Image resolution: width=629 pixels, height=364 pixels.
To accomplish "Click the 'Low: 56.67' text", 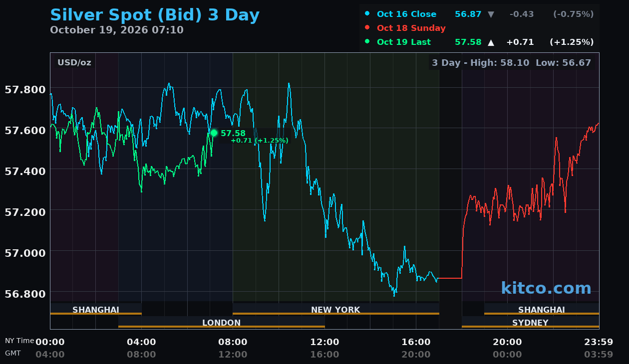I will (x=563, y=62).
